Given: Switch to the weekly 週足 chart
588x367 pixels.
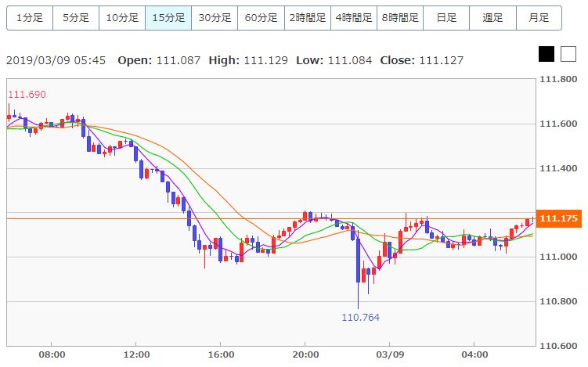Looking at the screenshot, I should 492,17.
